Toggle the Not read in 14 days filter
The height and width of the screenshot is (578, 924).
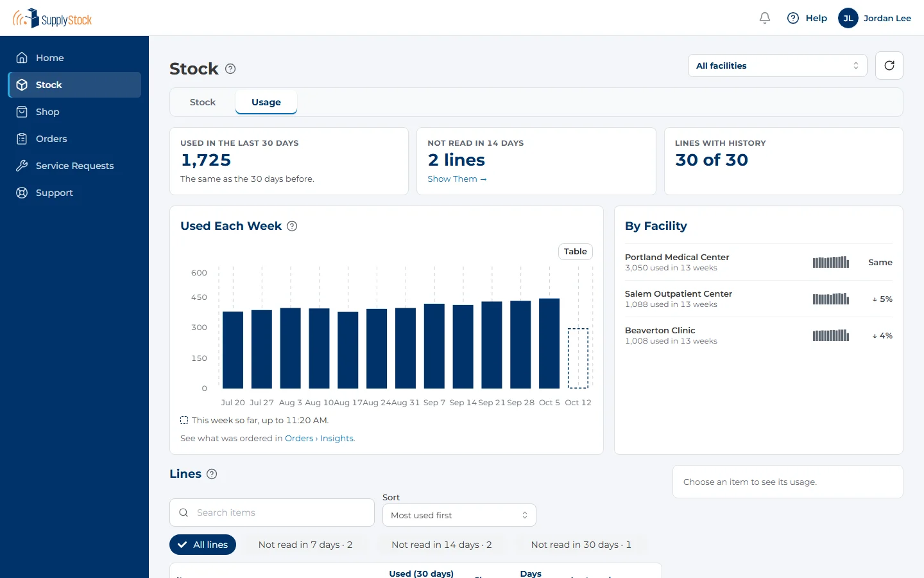point(441,545)
